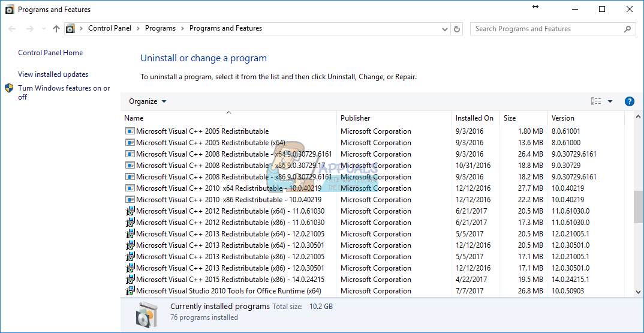This screenshot has width=644, height=333.
Task: Click the 7/7/2017 install date cell
Action: 469,290
